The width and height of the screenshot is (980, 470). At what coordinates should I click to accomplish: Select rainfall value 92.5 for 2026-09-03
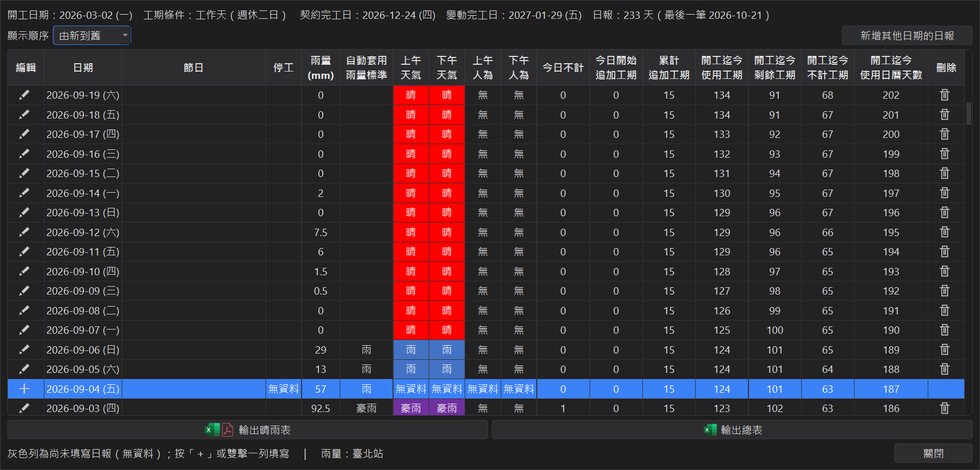pyautogui.click(x=321, y=408)
